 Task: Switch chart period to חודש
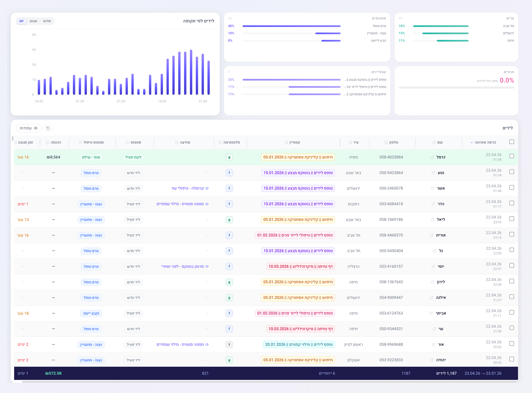coord(47,21)
